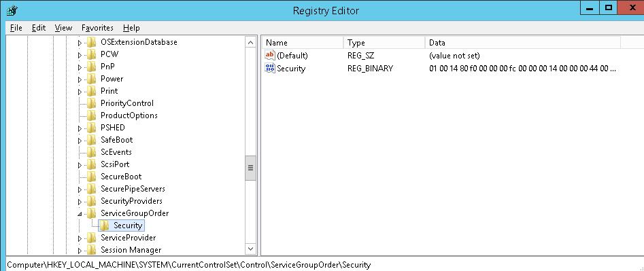Expand the PnP key

pos(80,67)
